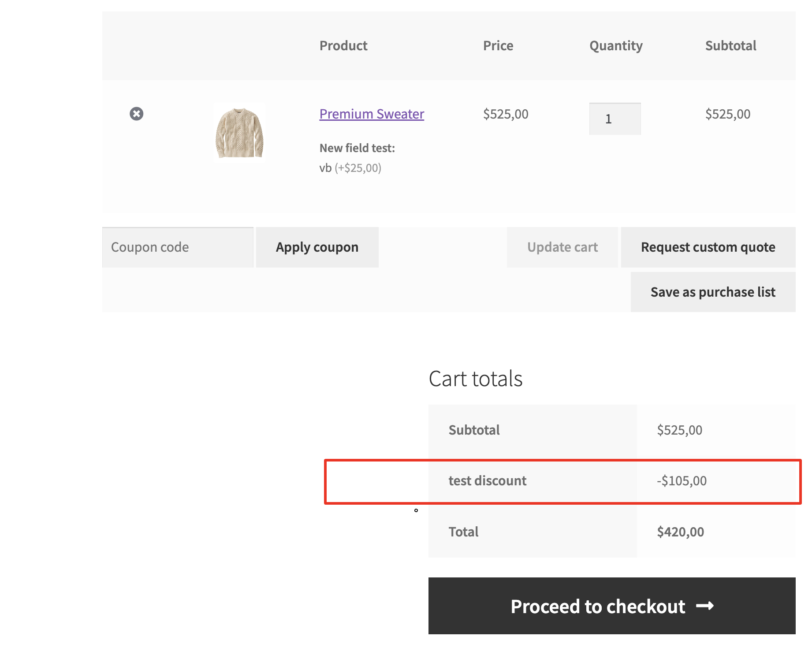Screen dimensions: 812x655
Task: Remove Premium Sweater from cart
Action: (136, 114)
